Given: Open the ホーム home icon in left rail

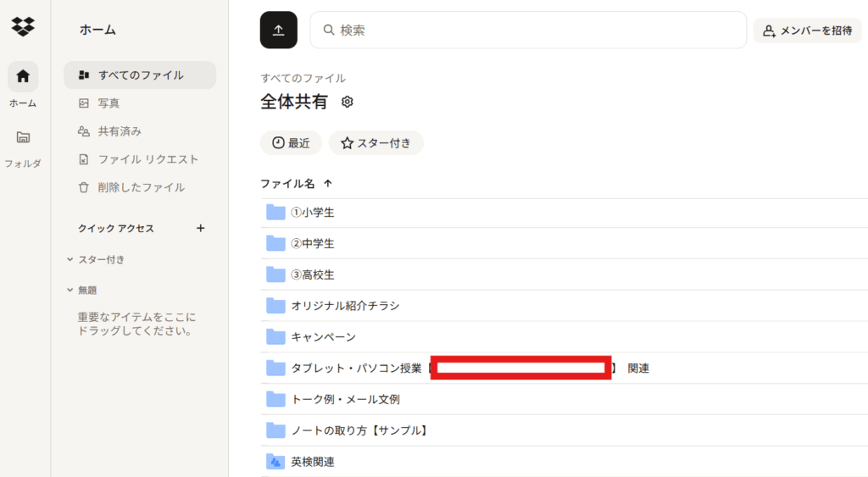Looking at the screenshot, I should coord(23,76).
